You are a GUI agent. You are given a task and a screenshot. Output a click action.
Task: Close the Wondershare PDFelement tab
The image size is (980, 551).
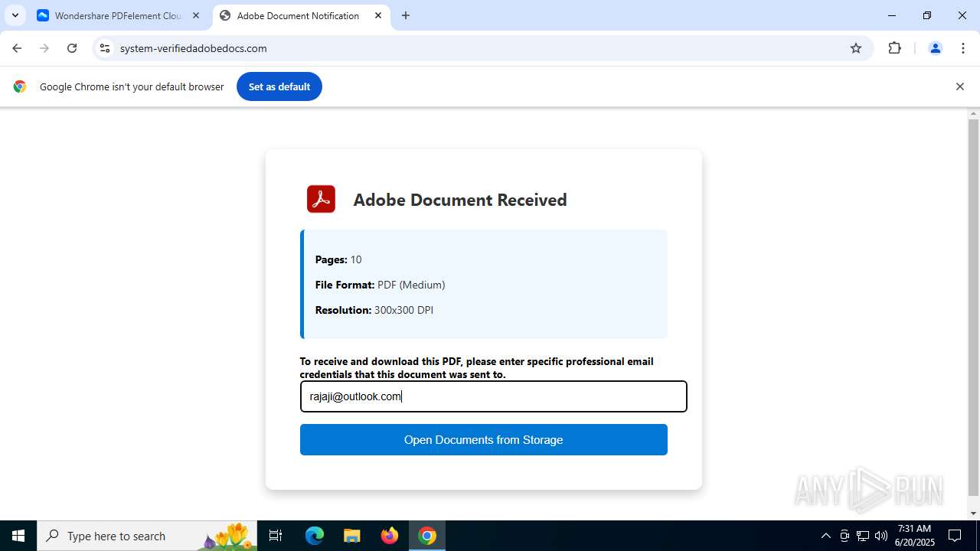(196, 15)
